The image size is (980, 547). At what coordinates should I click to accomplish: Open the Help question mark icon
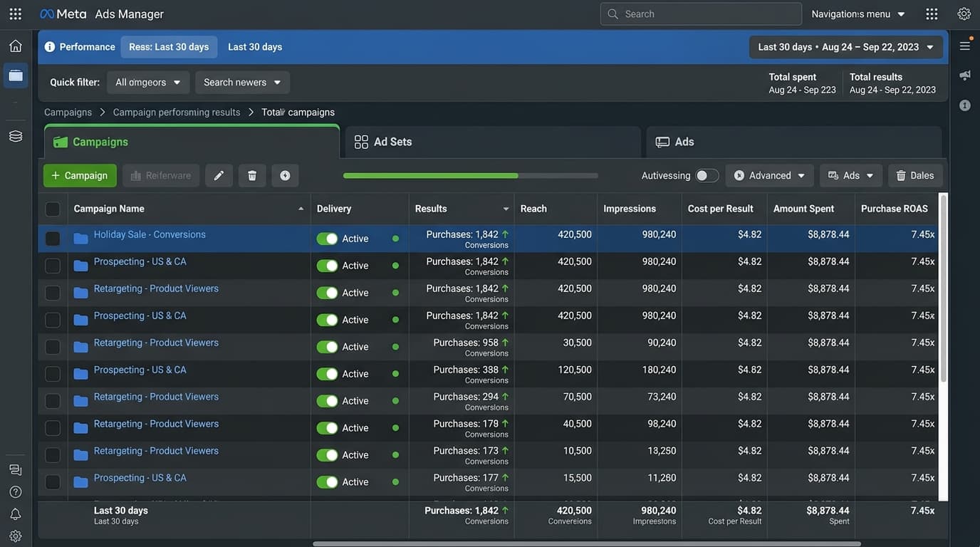pos(16,491)
